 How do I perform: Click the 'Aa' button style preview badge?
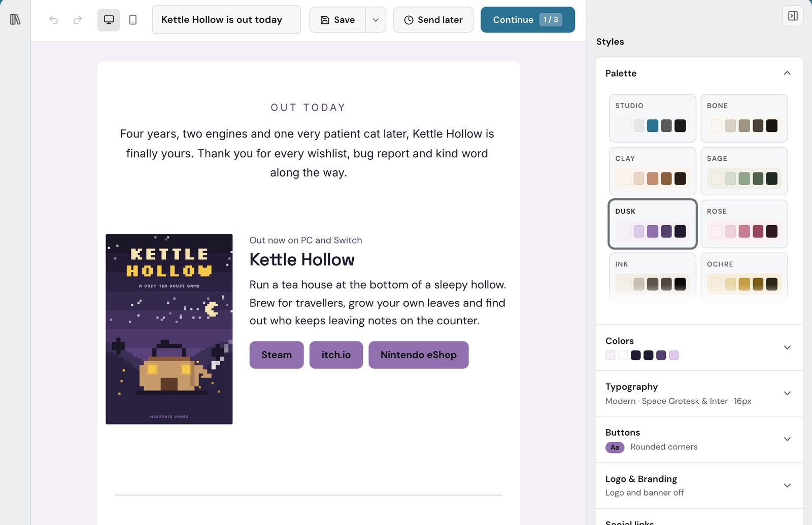615,447
